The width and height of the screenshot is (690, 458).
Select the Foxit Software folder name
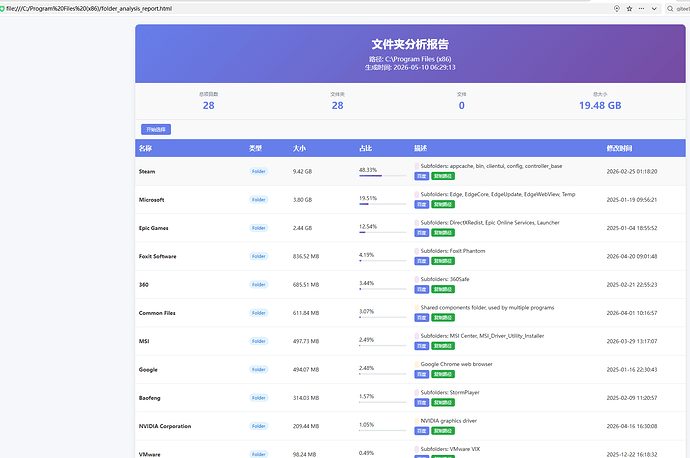tap(158, 256)
